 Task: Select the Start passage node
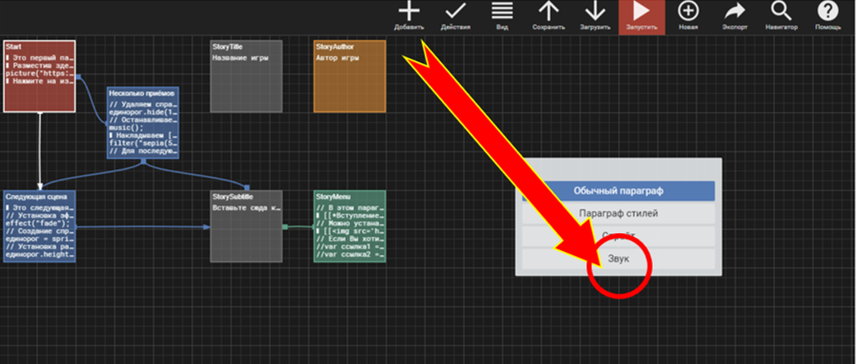(39, 76)
